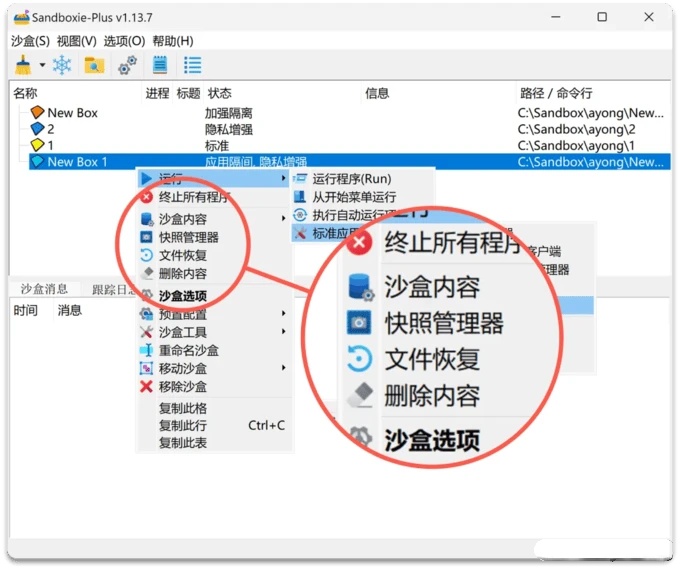
Task: Expand the 沙盒内容 submenu arrow
Action: [283, 218]
